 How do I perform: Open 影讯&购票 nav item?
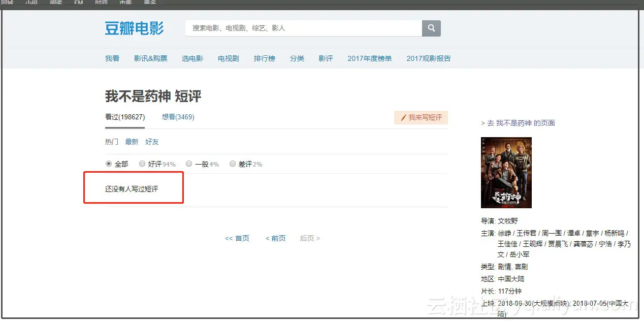click(x=150, y=58)
